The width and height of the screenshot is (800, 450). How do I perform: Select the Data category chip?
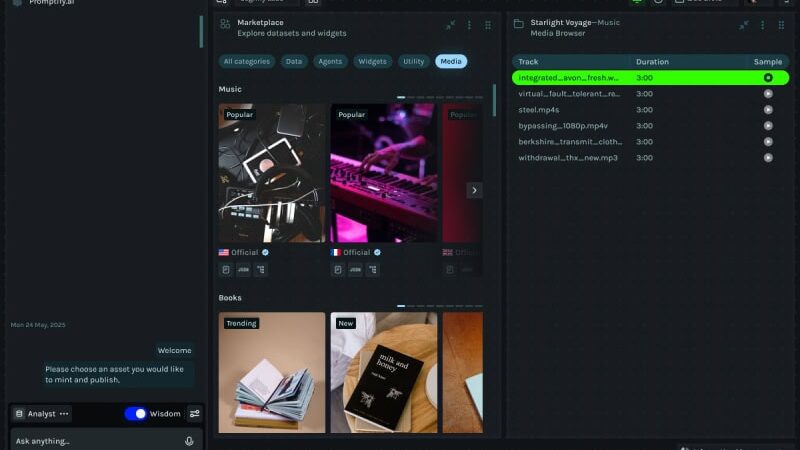(294, 61)
